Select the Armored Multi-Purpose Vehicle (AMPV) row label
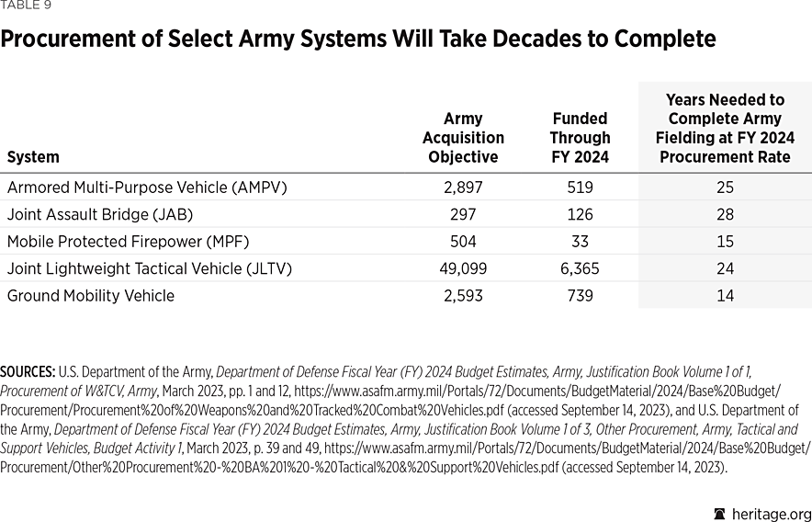This screenshot has height=522, width=812. (x=147, y=187)
